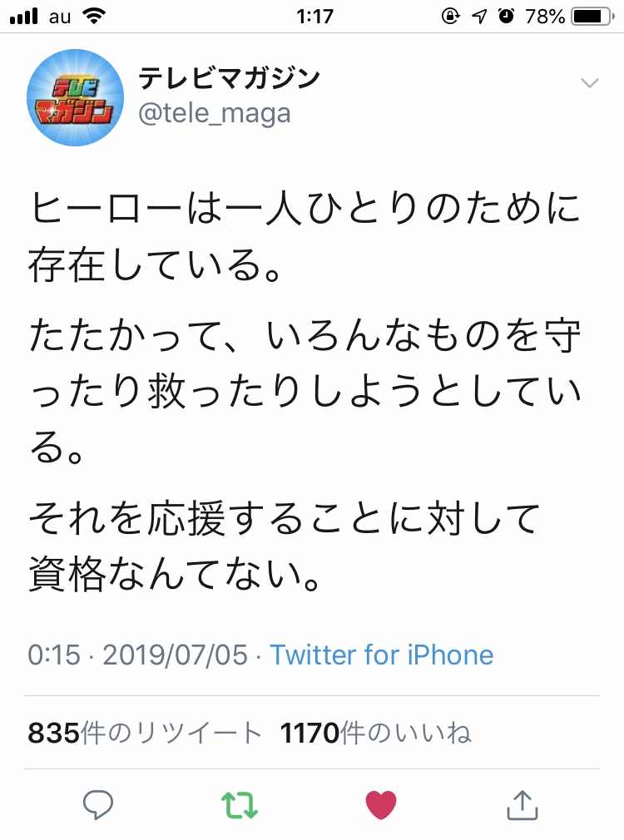Tap the location arrow status icon
The width and height of the screenshot is (624, 840).
[479, 15]
